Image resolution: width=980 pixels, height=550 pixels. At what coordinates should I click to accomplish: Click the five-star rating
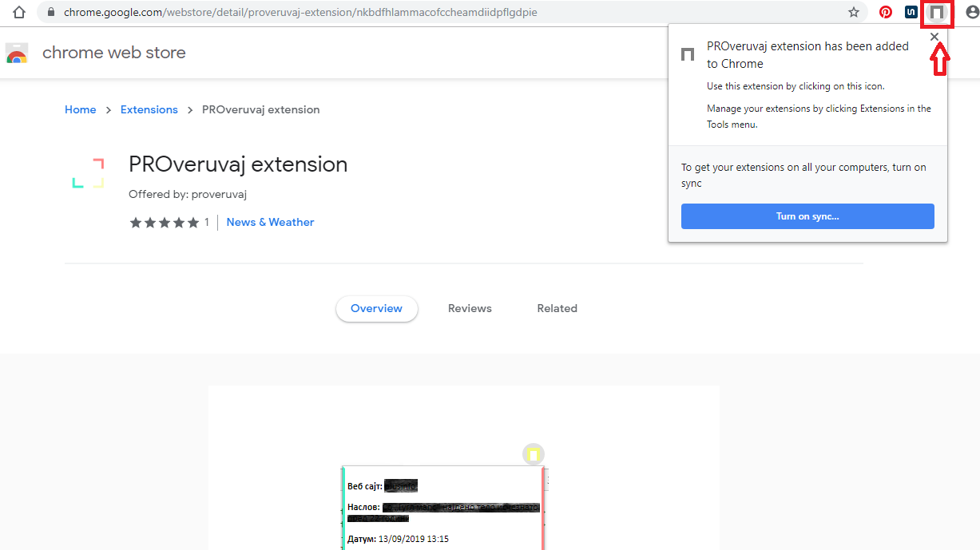(x=164, y=223)
